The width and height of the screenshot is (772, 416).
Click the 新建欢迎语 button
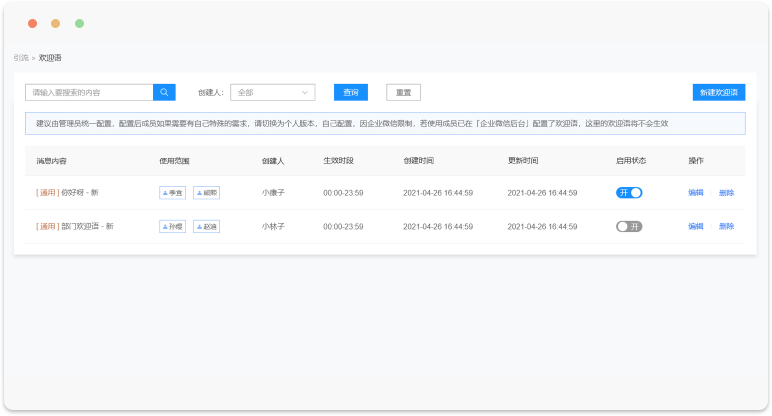pyautogui.click(x=718, y=92)
